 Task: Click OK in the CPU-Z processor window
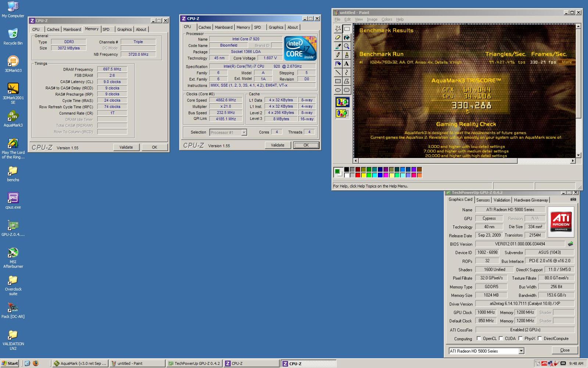pos(306,145)
